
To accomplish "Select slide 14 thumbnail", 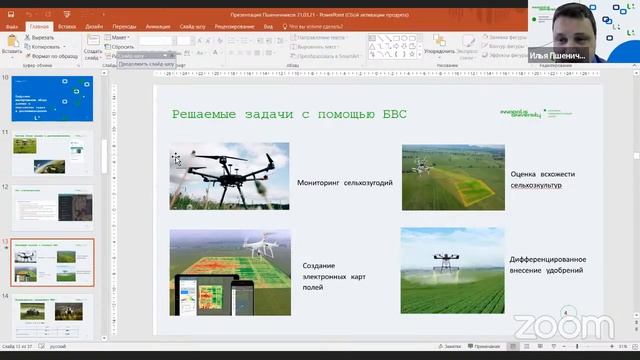I will [x=52, y=317].
